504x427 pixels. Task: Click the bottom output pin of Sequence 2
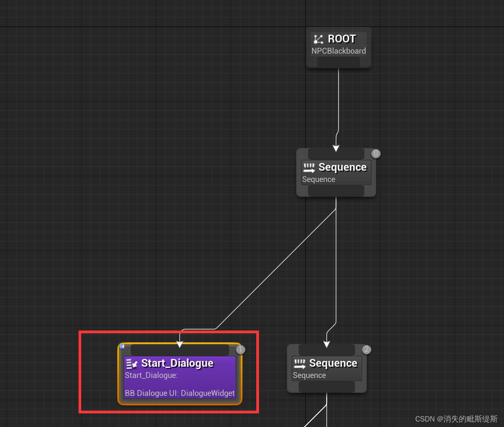[327, 387]
